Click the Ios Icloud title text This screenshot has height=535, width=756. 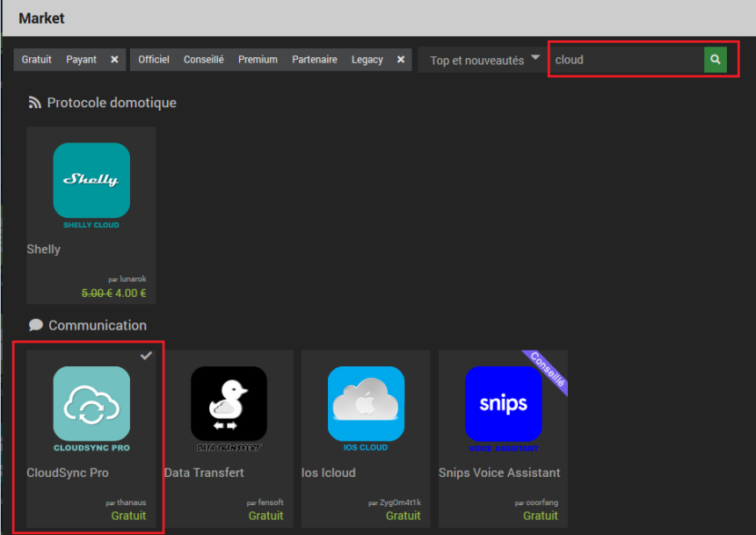[x=329, y=473]
